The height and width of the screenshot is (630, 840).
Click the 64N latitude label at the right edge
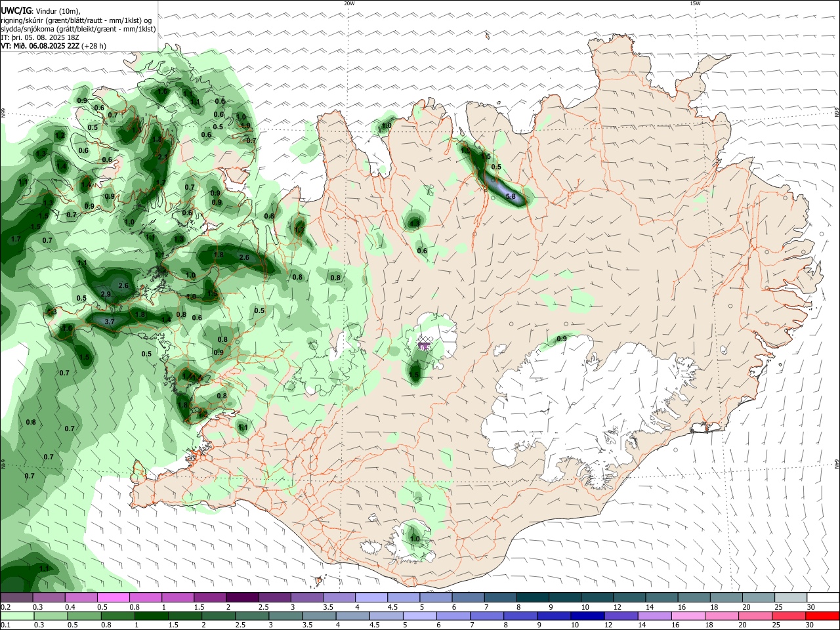[837, 464]
